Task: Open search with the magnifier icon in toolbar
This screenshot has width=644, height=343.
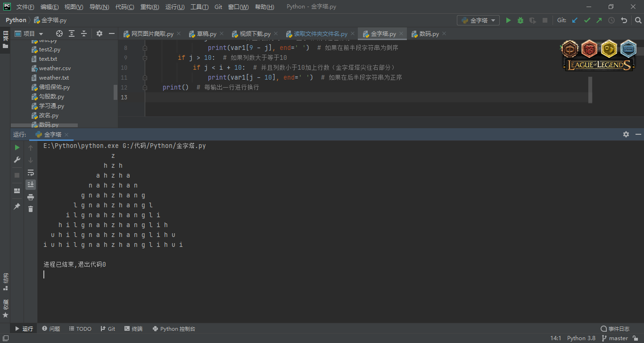Action: [638, 20]
